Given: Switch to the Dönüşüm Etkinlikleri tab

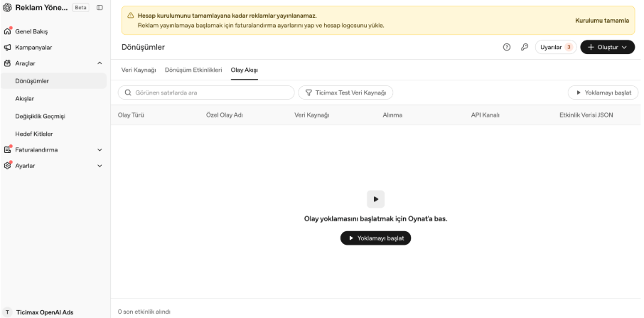Looking at the screenshot, I should click(193, 70).
